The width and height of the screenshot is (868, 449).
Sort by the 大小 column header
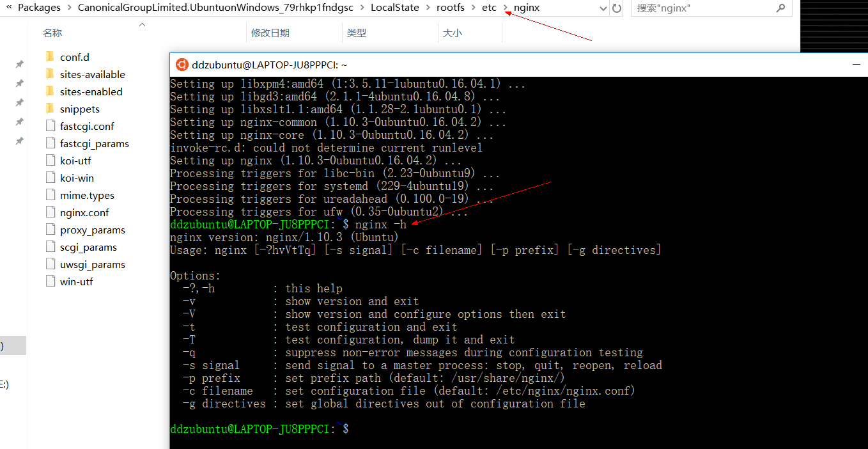click(x=453, y=33)
